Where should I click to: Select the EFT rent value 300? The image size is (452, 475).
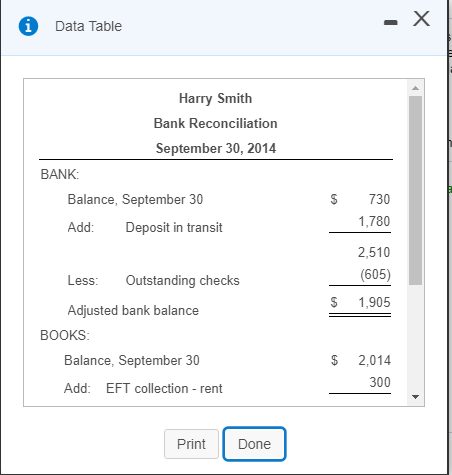380,382
